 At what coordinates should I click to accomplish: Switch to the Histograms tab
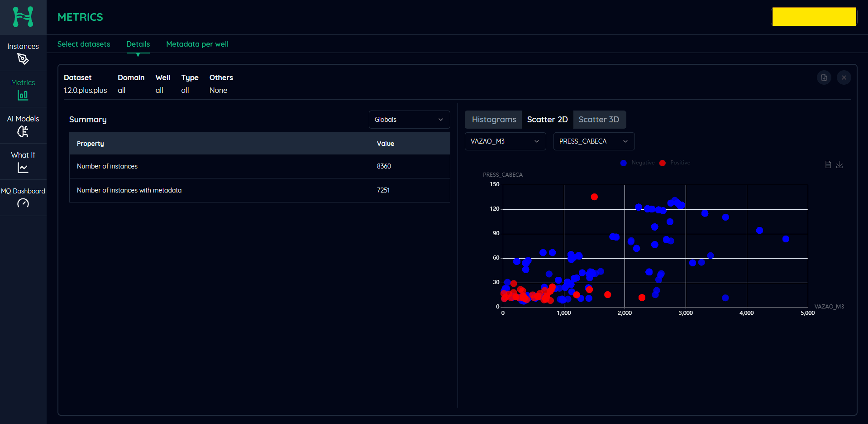tap(494, 120)
